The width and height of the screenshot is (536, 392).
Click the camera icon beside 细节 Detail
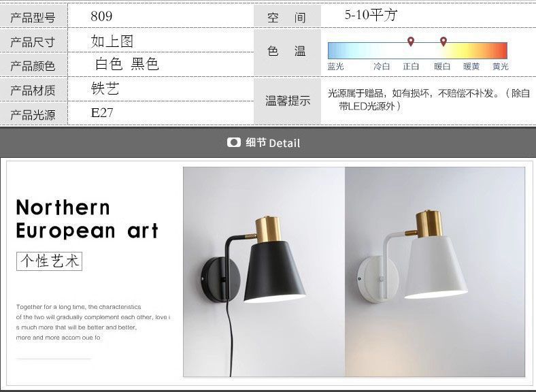click(234, 142)
